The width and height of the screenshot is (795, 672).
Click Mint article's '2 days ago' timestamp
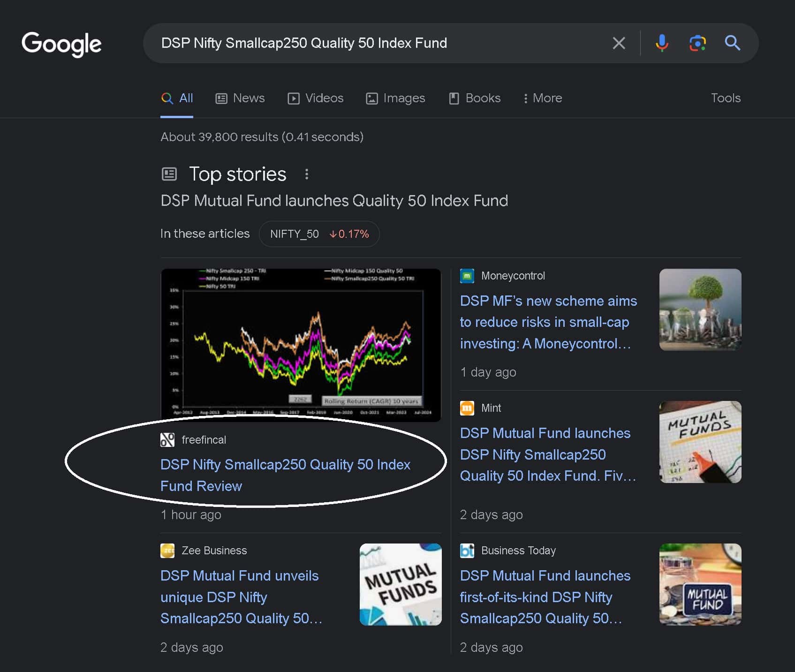492,515
